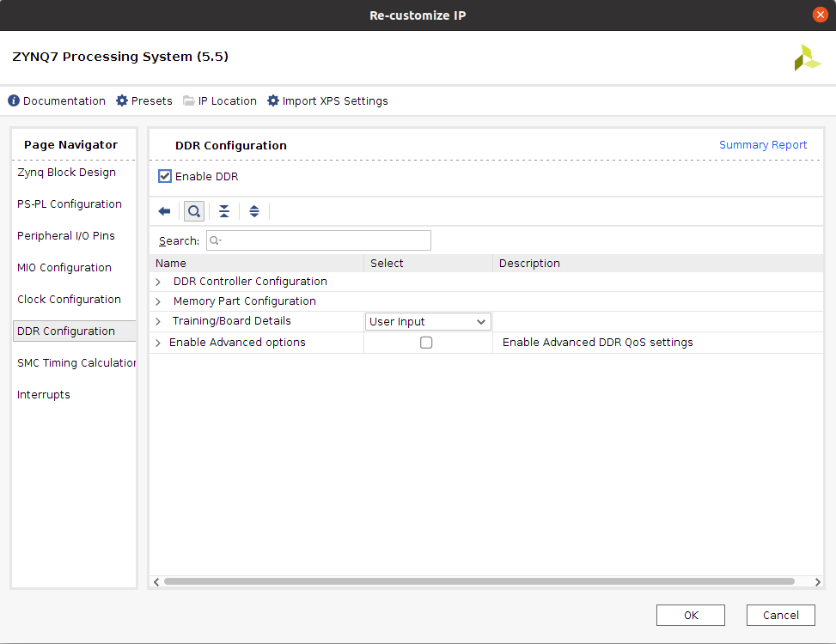Click the OK button
Viewport: 836px width, 644px height.
click(x=691, y=616)
